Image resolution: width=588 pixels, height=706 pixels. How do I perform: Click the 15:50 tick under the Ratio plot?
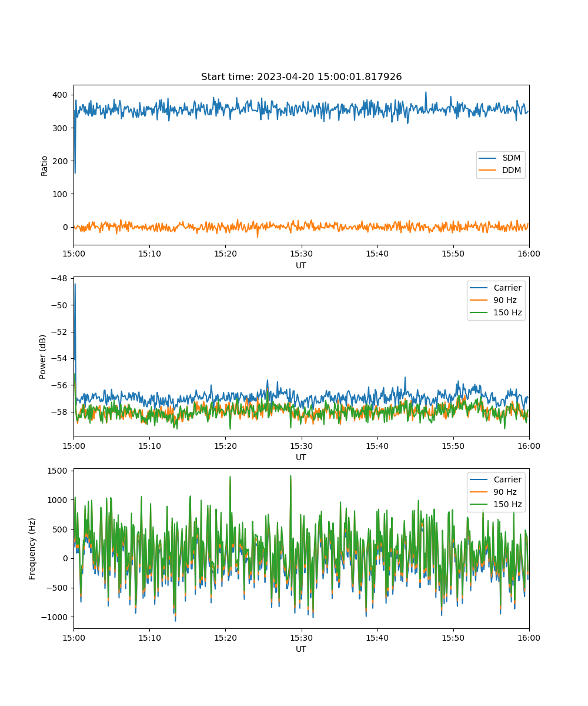453,254
